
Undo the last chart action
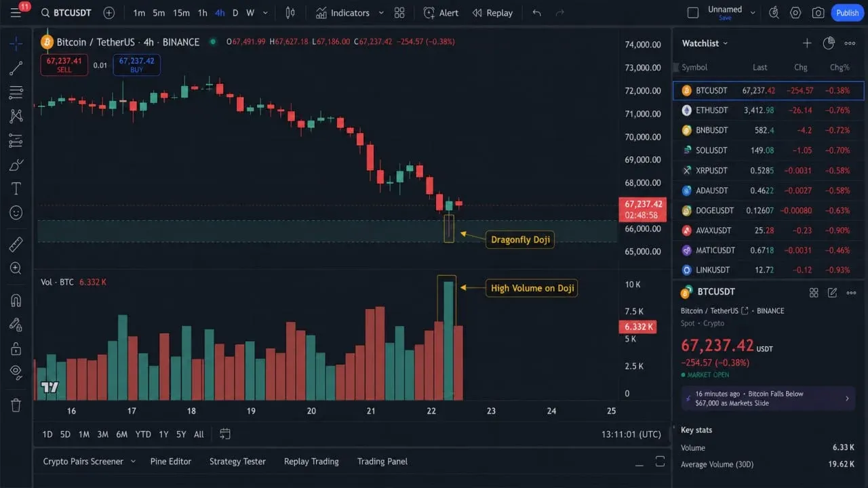[x=537, y=13]
